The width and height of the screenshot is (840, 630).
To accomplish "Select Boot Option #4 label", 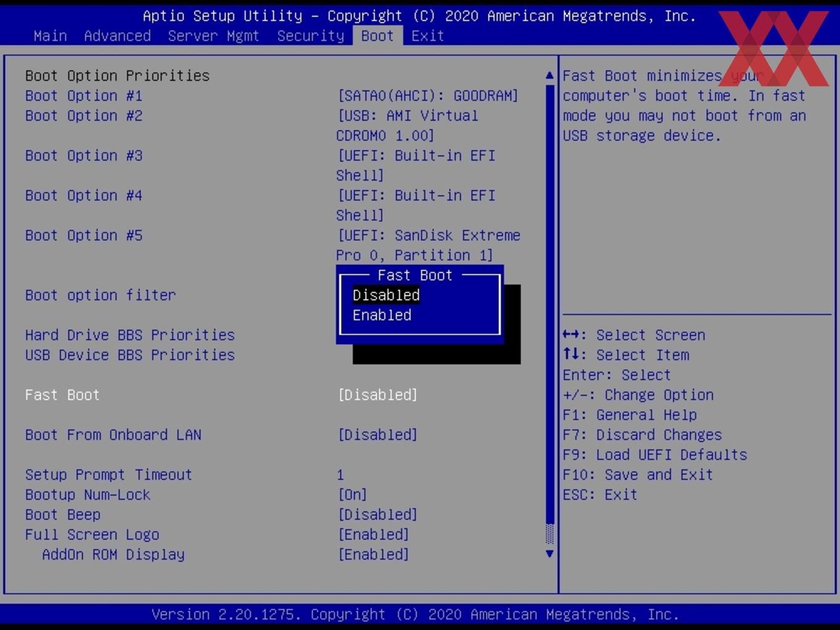I will tap(84, 196).
